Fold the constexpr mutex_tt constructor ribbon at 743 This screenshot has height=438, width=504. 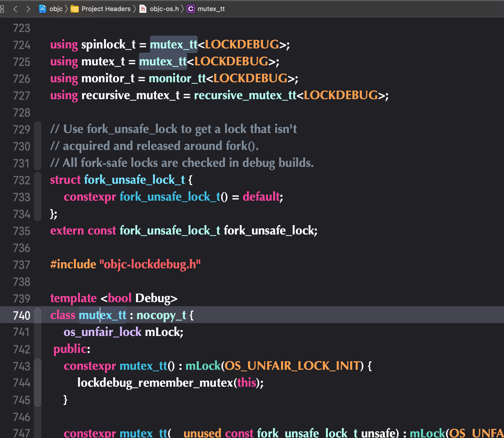click(38, 383)
